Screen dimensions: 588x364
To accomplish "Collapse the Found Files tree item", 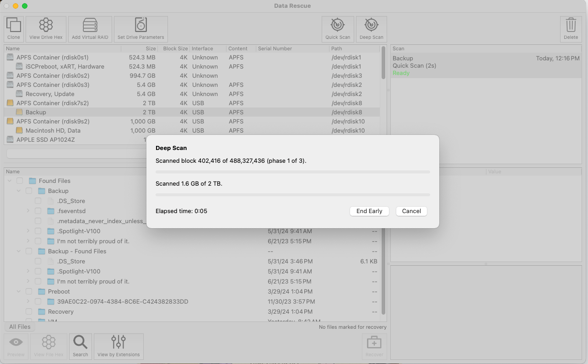I will pyautogui.click(x=10, y=181).
